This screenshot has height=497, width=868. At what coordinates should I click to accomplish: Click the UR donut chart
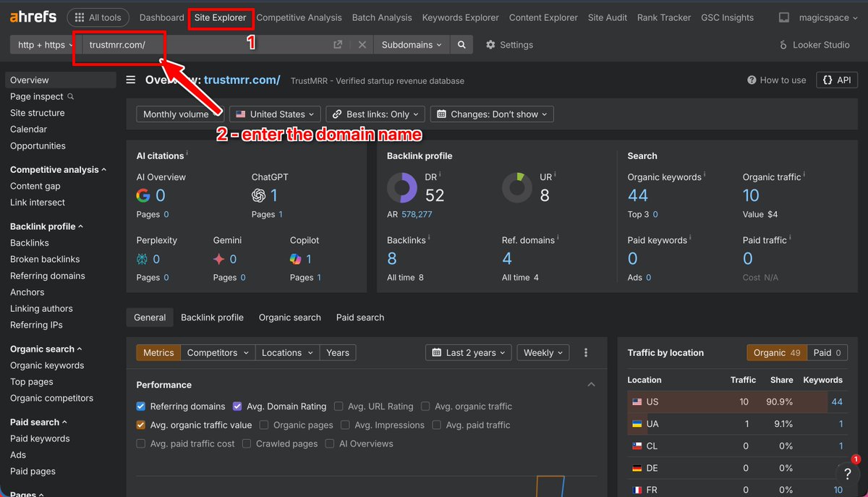517,188
